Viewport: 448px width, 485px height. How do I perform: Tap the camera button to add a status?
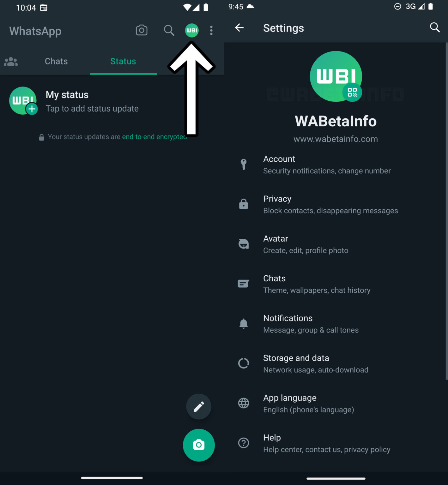(x=199, y=445)
